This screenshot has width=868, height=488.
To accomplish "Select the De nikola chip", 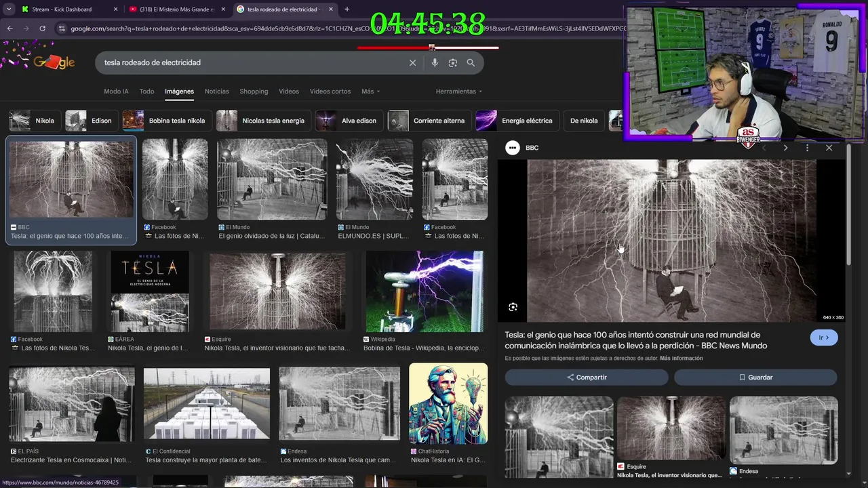I will pyautogui.click(x=584, y=121).
